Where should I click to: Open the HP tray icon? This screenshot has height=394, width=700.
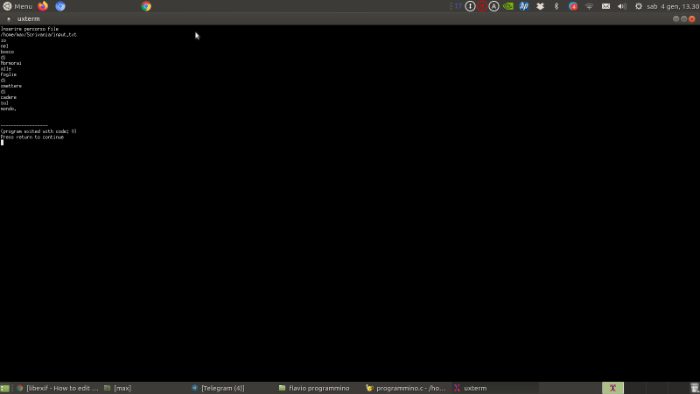click(524, 6)
